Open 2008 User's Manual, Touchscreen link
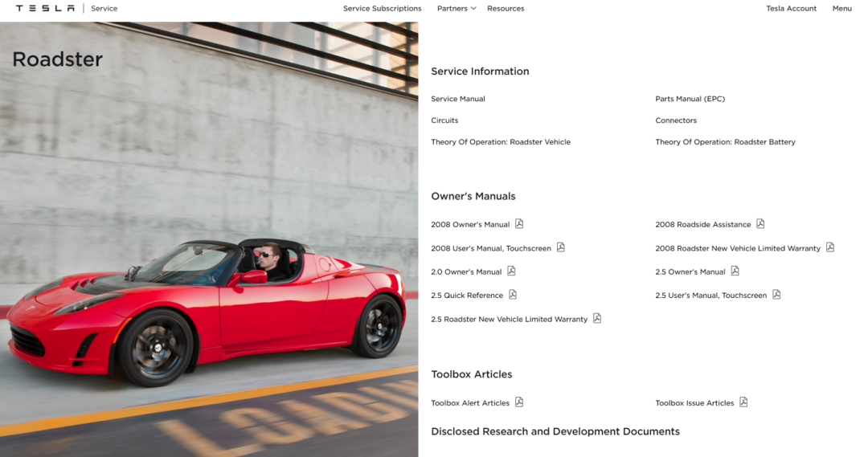 pos(490,248)
